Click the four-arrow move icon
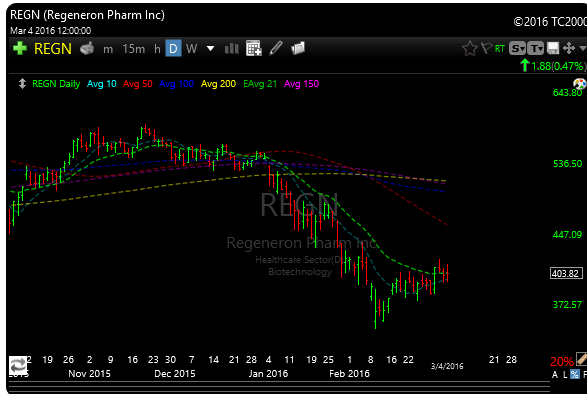Screen dimensions: 587x394 coord(569,48)
